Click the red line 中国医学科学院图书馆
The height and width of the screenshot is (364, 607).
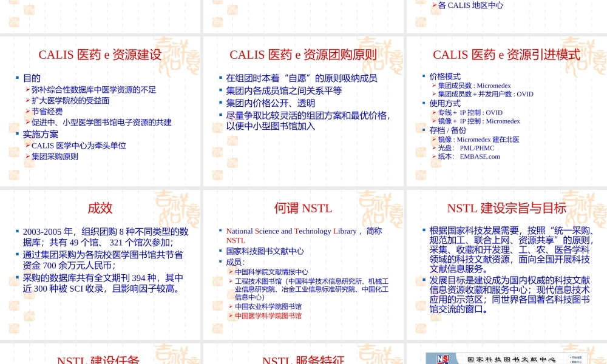click(x=268, y=315)
